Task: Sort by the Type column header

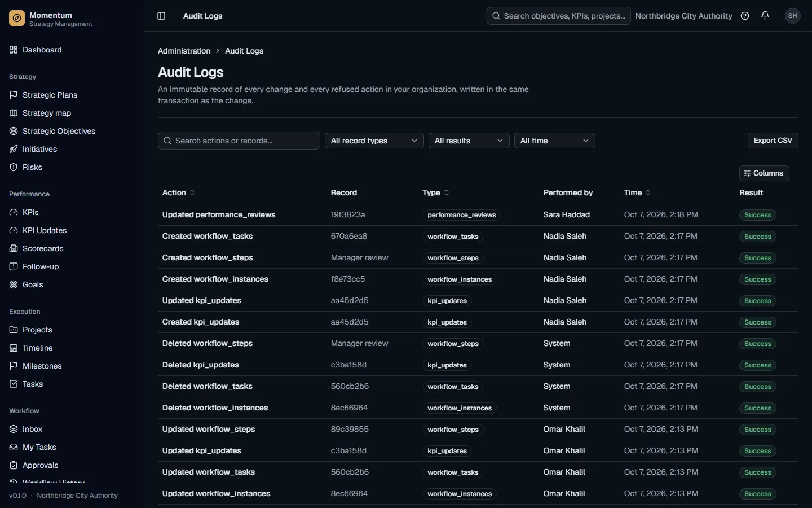Action: click(436, 192)
